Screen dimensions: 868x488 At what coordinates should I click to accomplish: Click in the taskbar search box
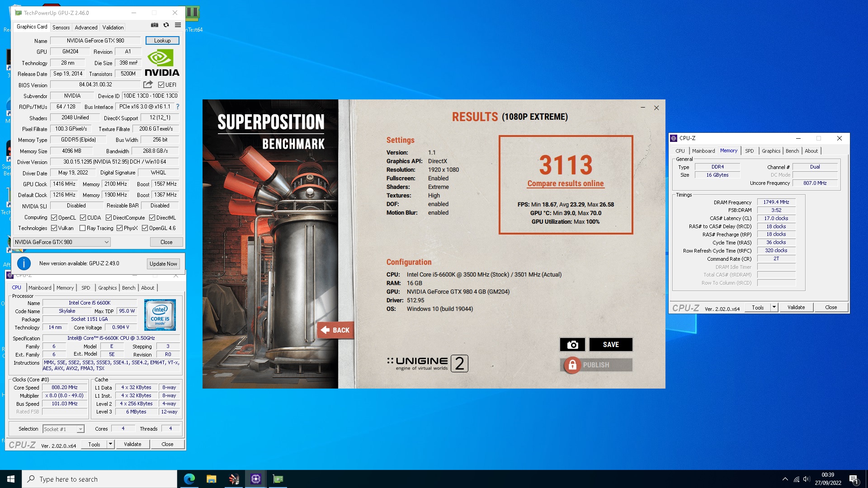pyautogui.click(x=99, y=479)
